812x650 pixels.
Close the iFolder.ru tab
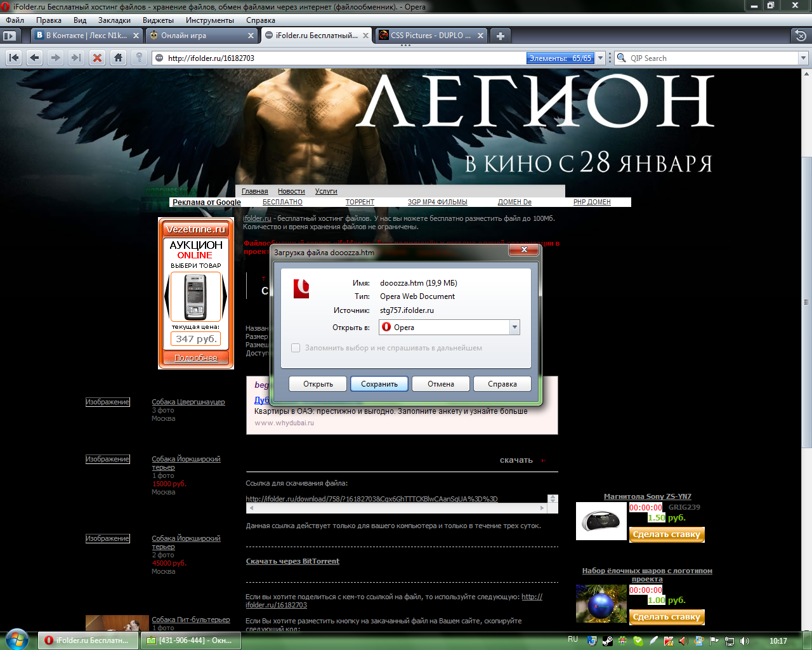(x=365, y=36)
